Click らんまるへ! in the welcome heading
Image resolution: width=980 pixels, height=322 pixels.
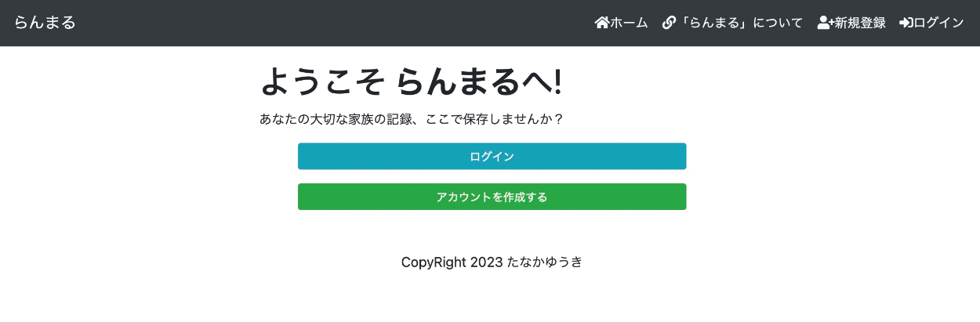[x=478, y=81]
